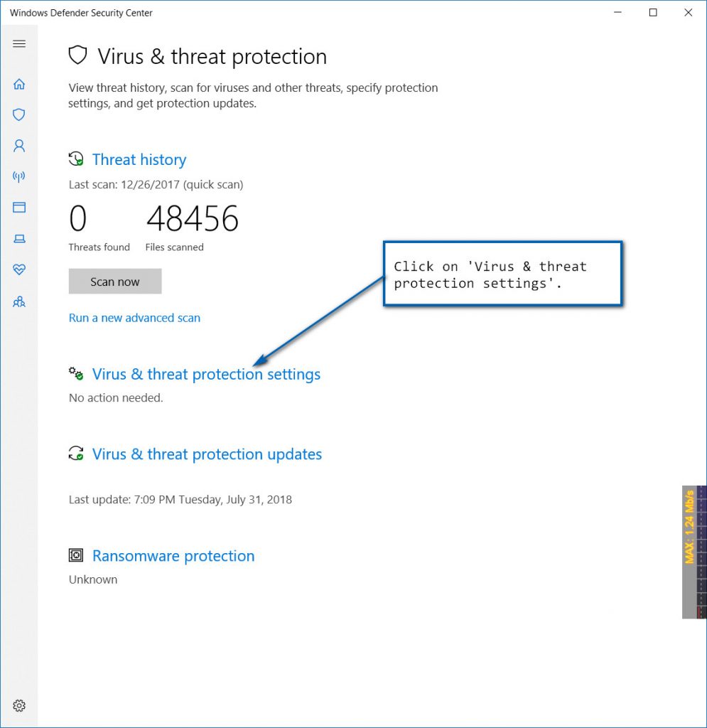
Task: Start a scan with Scan now
Action: point(114,281)
